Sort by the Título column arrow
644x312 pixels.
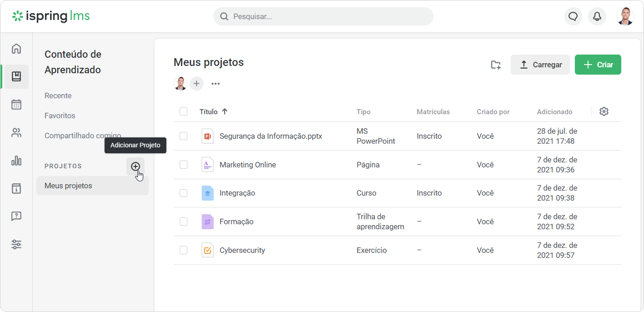(x=225, y=111)
